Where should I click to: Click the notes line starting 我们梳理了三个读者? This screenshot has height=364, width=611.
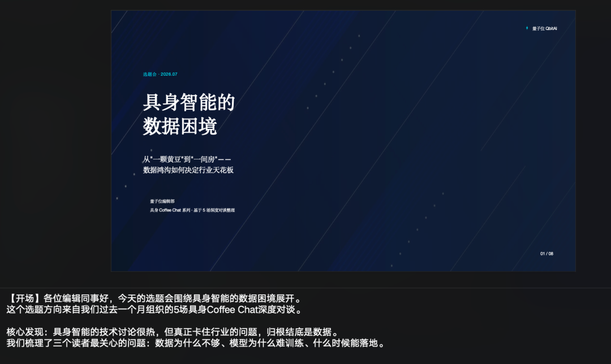196,343
